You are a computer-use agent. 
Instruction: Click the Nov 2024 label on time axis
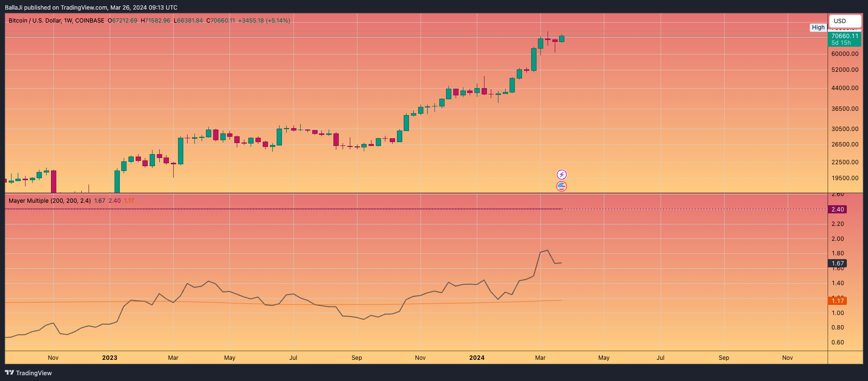click(787, 357)
